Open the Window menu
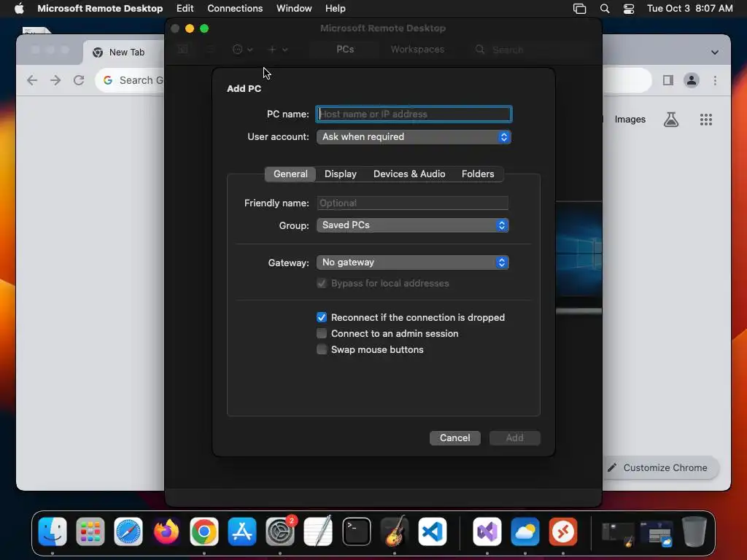 click(294, 9)
